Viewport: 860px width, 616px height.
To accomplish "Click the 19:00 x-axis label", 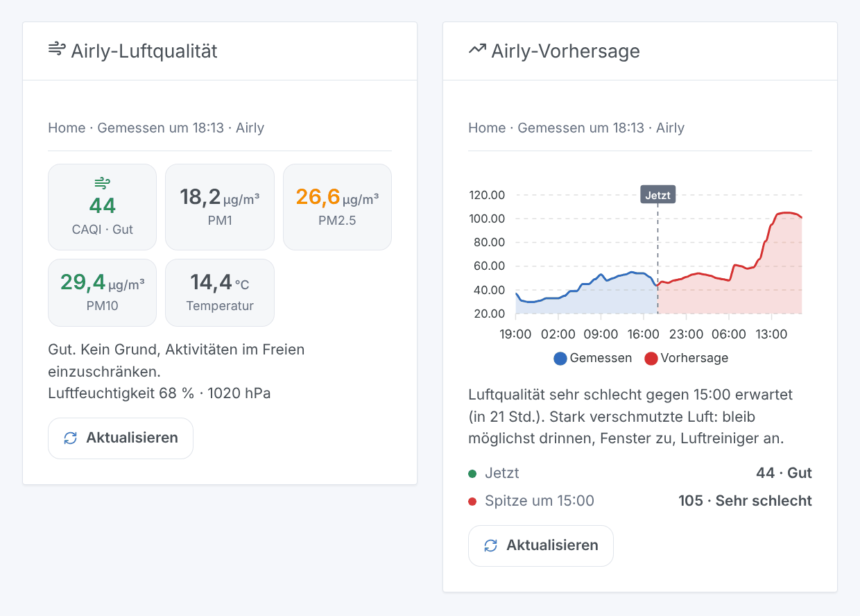I will (515, 334).
